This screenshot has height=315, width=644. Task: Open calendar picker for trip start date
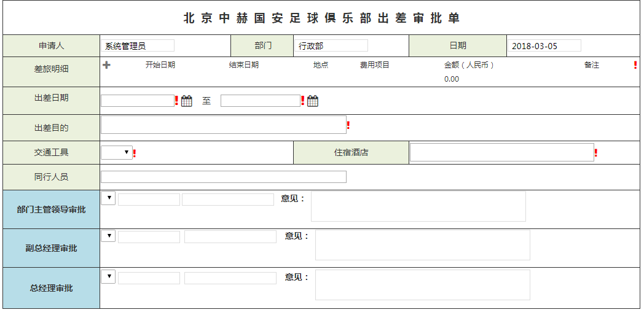[x=186, y=101]
